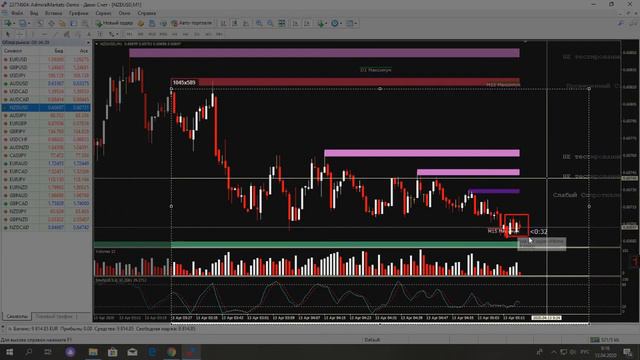Switch timeframe to H4
Image resolution: width=640 pixels, height=360 pixels.
point(186,34)
